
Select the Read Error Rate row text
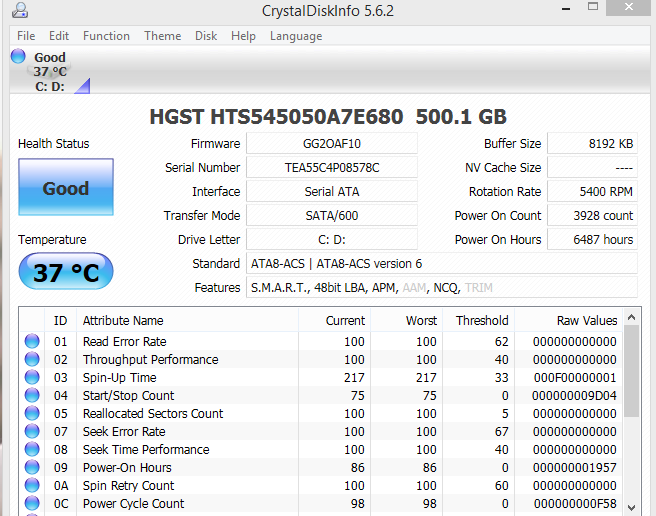click(124, 341)
